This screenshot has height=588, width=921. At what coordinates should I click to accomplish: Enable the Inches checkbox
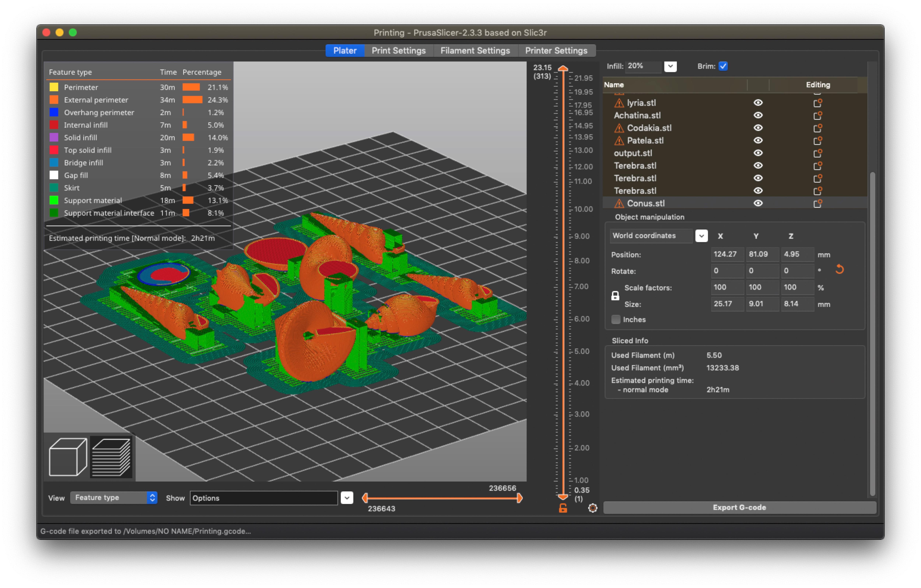point(615,319)
